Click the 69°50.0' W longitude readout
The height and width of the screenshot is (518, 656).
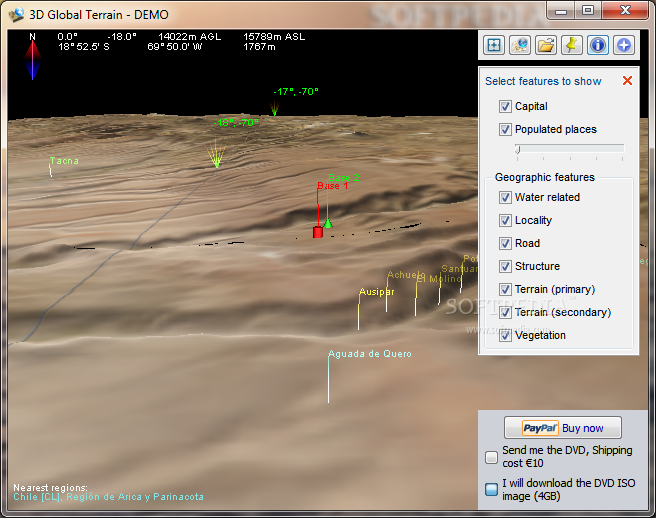click(x=174, y=47)
